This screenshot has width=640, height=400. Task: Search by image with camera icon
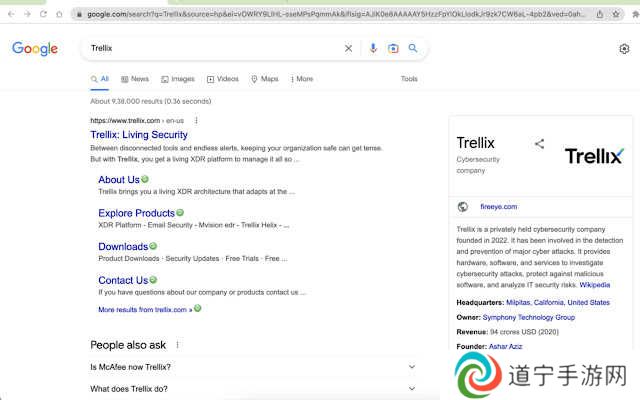(393, 48)
